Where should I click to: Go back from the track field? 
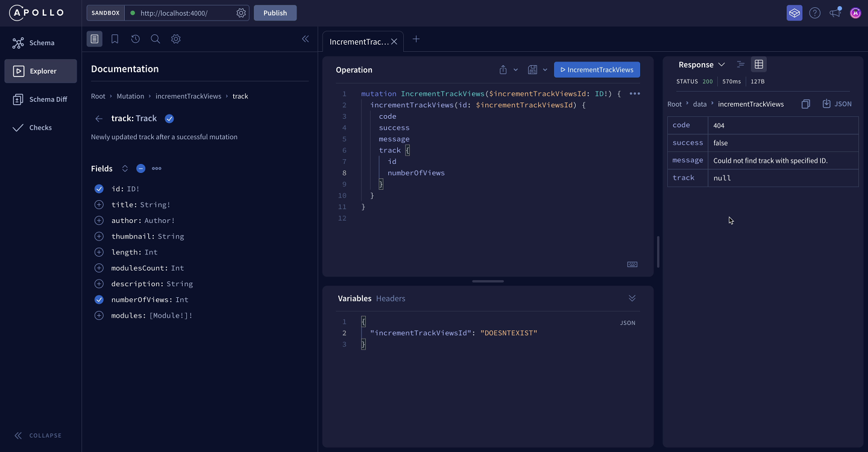pos(99,119)
